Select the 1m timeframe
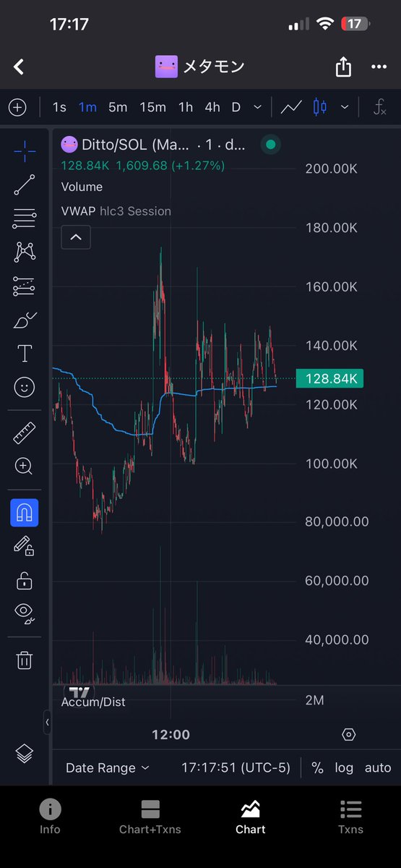Screen dimensions: 401x868 (87, 107)
